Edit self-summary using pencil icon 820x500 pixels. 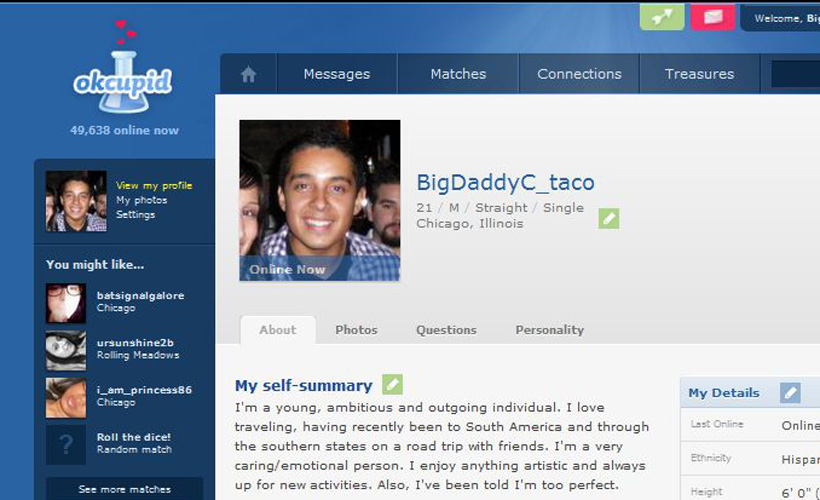392,384
